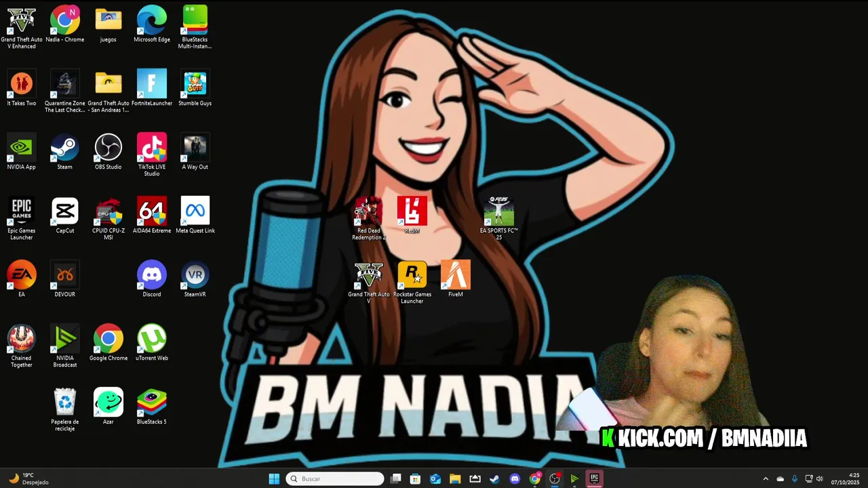Launch FortniteLauncher shortcut
The width and height of the screenshot is (868, 488).
pos(152,89)
